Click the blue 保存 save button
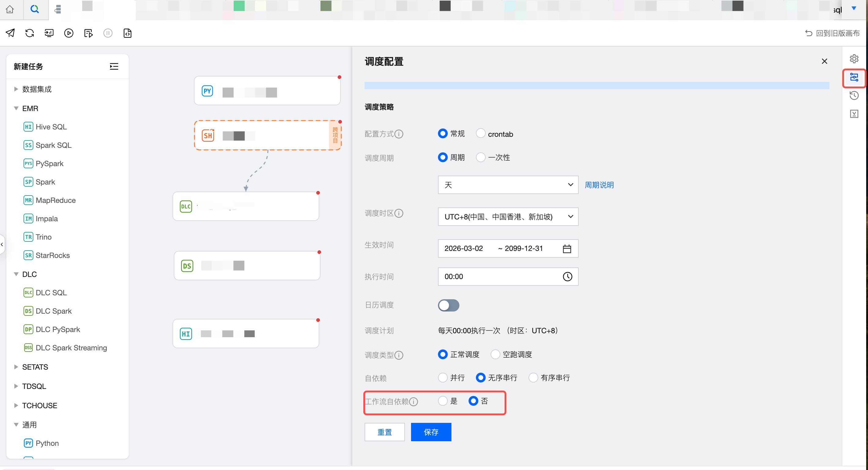Screen dimensions: 868x470 tap(431, 432)
